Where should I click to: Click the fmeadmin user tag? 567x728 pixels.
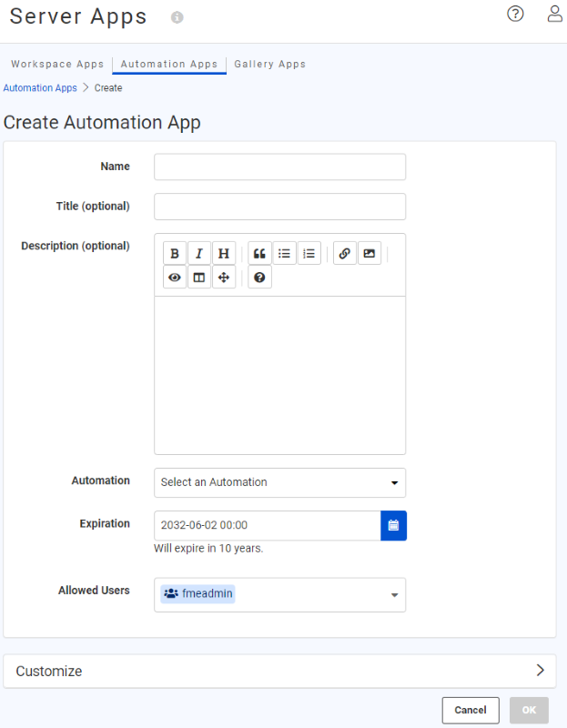[x=197, y=594]
